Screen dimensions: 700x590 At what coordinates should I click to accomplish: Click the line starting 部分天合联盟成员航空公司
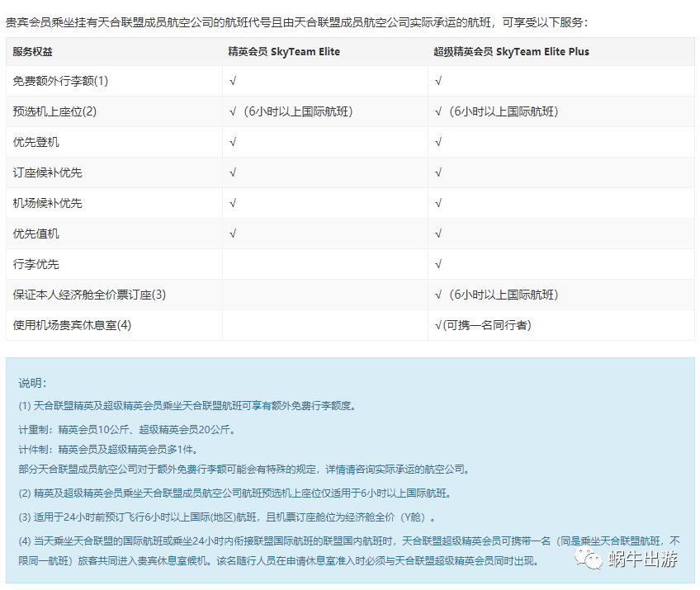pos(244,470)
